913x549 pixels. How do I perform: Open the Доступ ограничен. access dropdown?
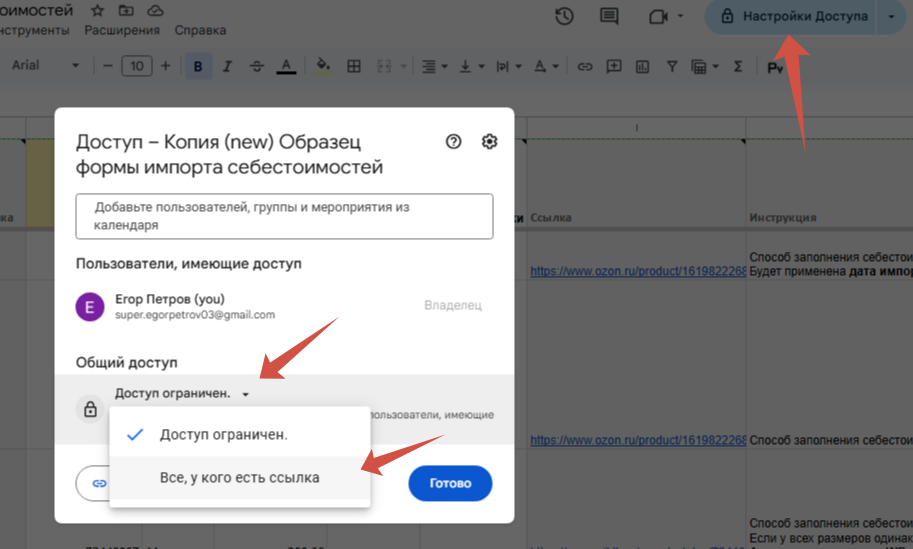[182, 394]
